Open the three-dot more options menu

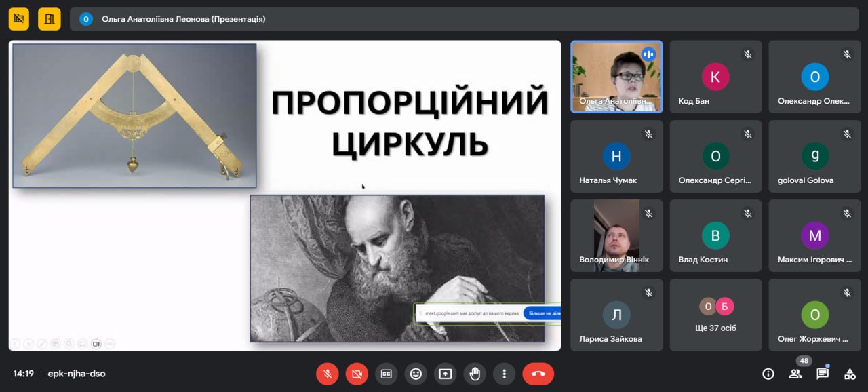pyautogui.click(x=504, y=374)
